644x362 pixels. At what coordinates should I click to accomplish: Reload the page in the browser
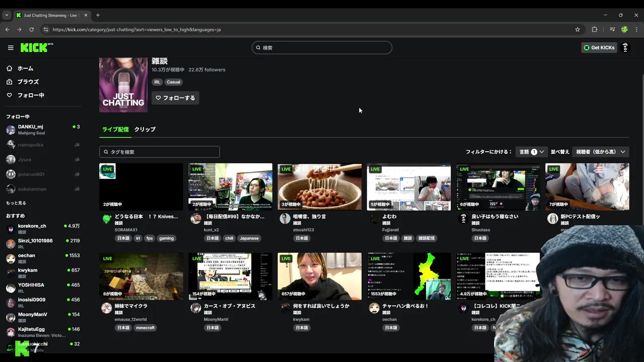tap(31, 30)
